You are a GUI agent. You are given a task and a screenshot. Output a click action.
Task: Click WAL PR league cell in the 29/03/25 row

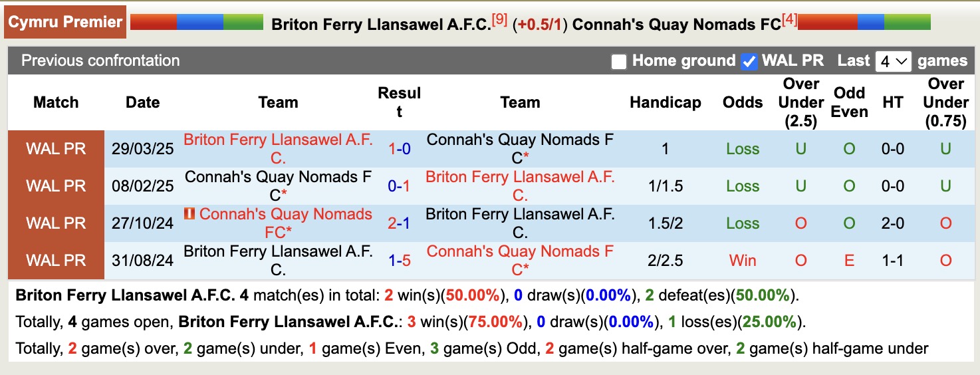pos(56,149)
